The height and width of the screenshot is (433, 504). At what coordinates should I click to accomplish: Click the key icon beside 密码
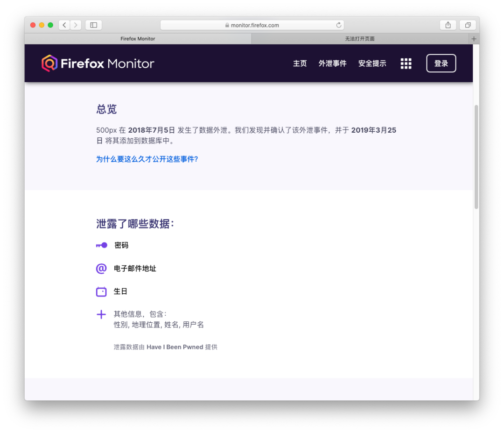click(x=102, y=245)
